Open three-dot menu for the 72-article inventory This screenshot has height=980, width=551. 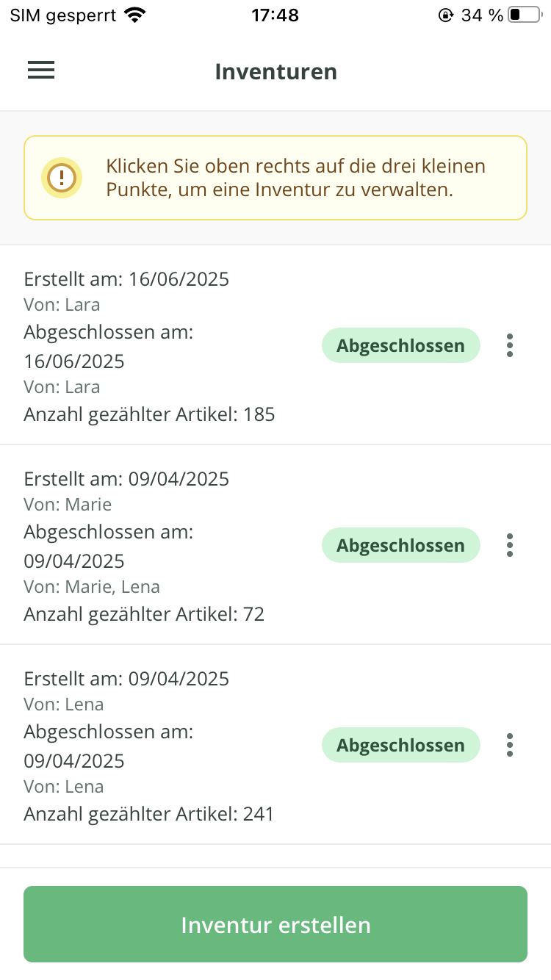pos(510,545)
